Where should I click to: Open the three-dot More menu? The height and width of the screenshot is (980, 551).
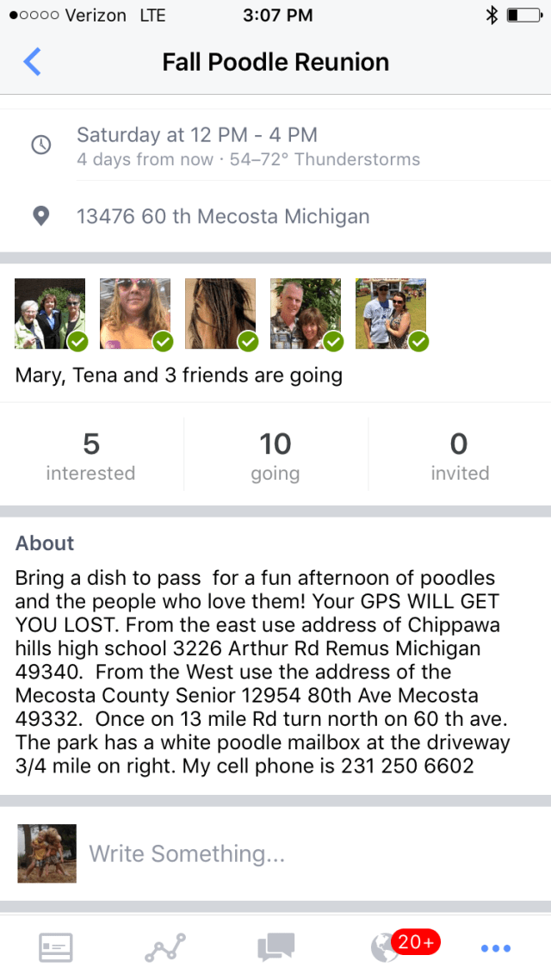[495, 948]
